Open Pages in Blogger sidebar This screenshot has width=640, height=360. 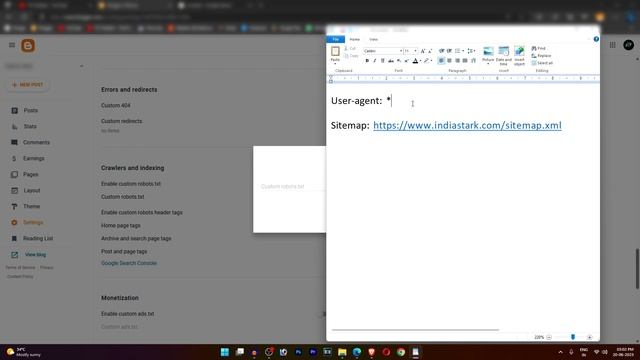point(31,174)
